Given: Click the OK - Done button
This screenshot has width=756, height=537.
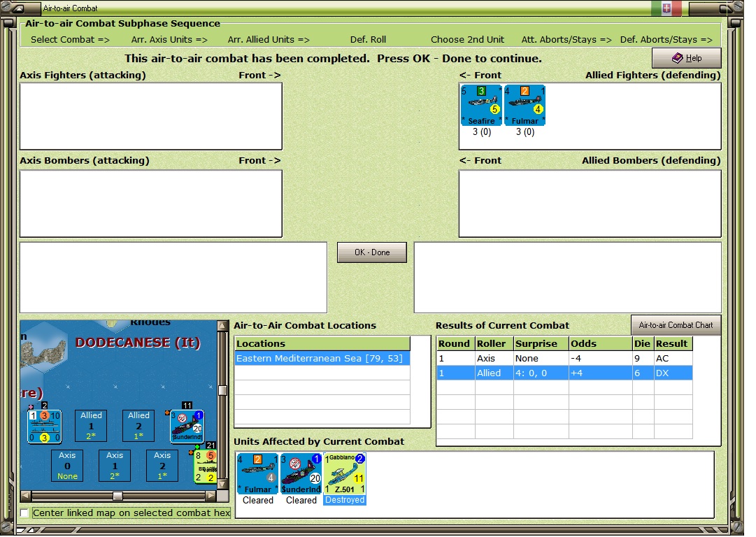Looking at the screenshot, I should pos(372,252).
